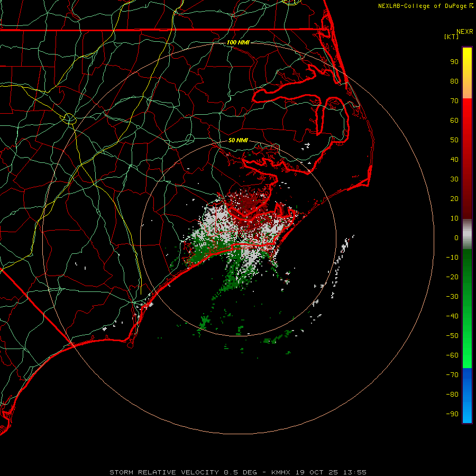Click the -20 value on velocity scale
Viewport: 476px width, 476px height.
pos(452,277)
